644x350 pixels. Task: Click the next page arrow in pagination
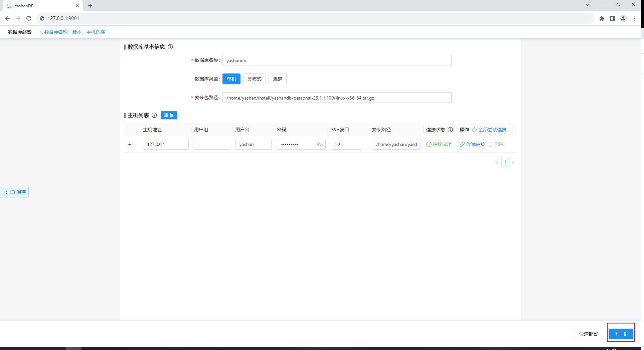pyautogui.click(x=513, y=162)
